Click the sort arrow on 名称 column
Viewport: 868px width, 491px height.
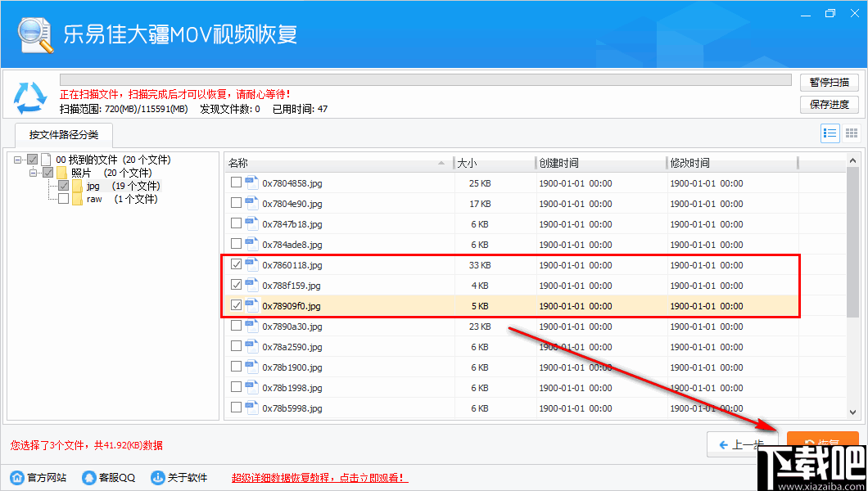[442, 162]
